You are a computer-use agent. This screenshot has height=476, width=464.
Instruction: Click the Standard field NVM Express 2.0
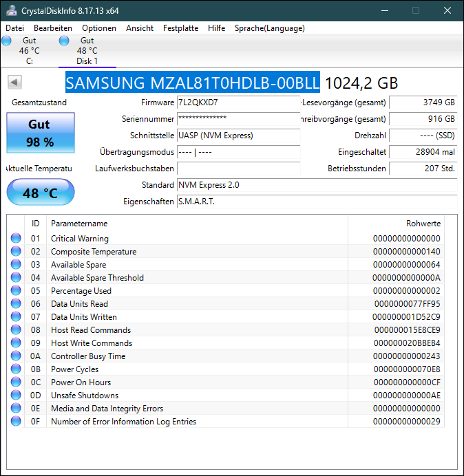317,184
